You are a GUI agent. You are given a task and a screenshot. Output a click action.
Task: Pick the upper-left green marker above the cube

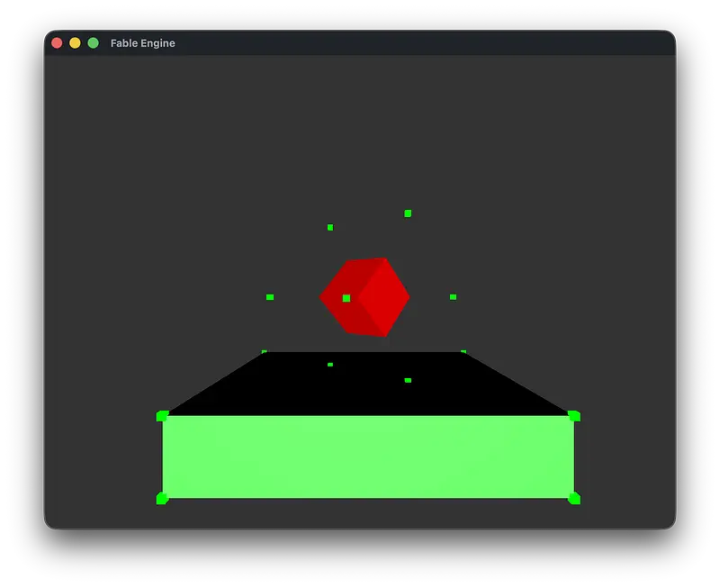coord(330,227)
